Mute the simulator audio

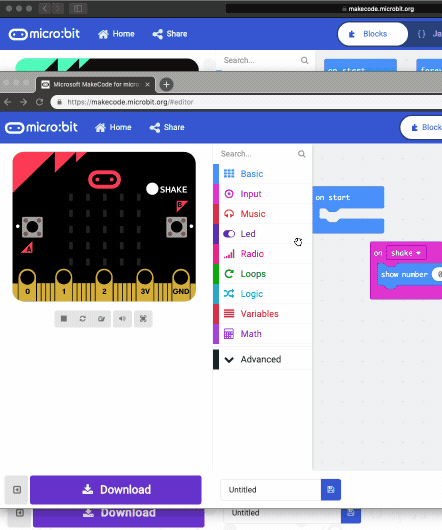click(x=122, y=319)
